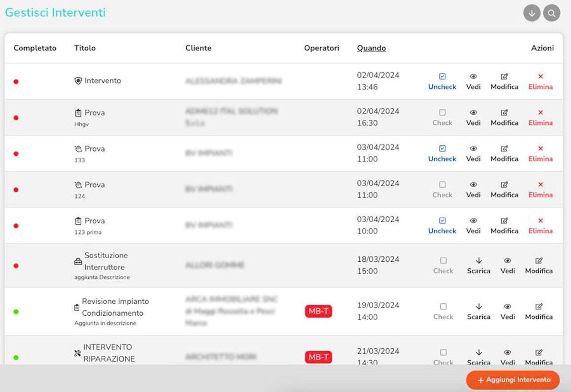This screenshot has height=392, width=571.
Task: Click the date 03/04/2024 10:00
Action: [378, 225]
